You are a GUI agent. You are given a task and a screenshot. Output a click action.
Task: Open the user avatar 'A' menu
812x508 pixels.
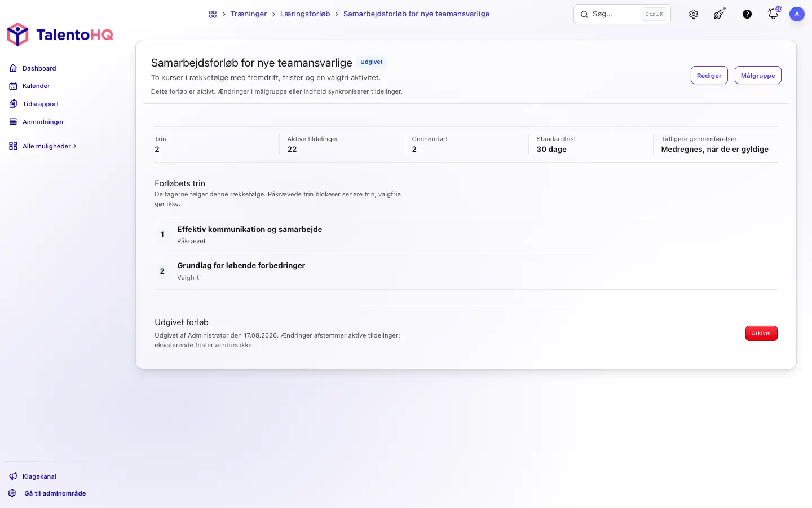(797, 14)
